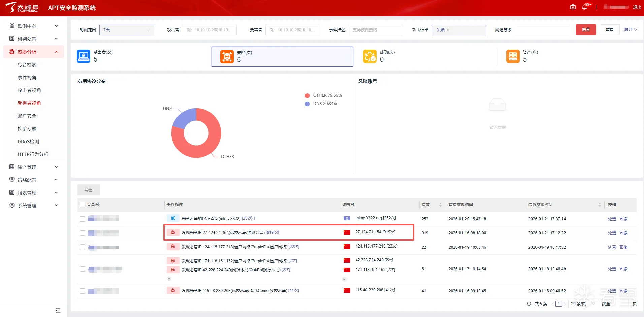Open 挖矿专题 in the sidebar

coord(27,129)
